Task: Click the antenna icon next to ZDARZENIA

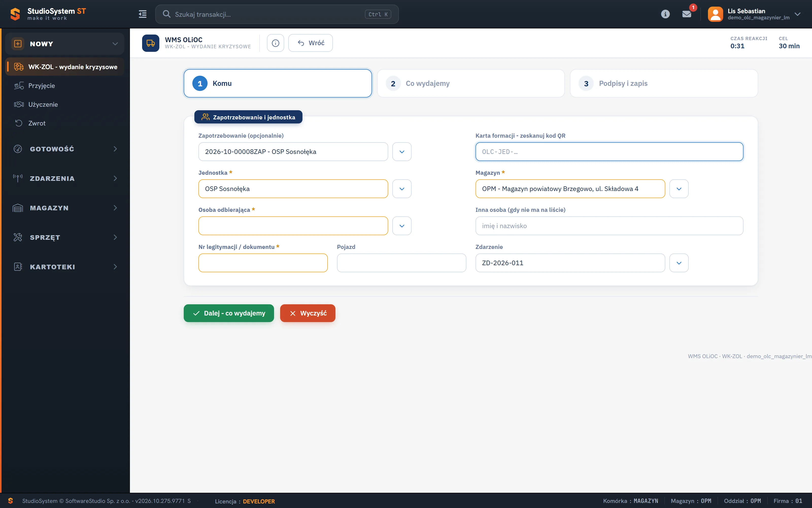Action: (18, 178)
